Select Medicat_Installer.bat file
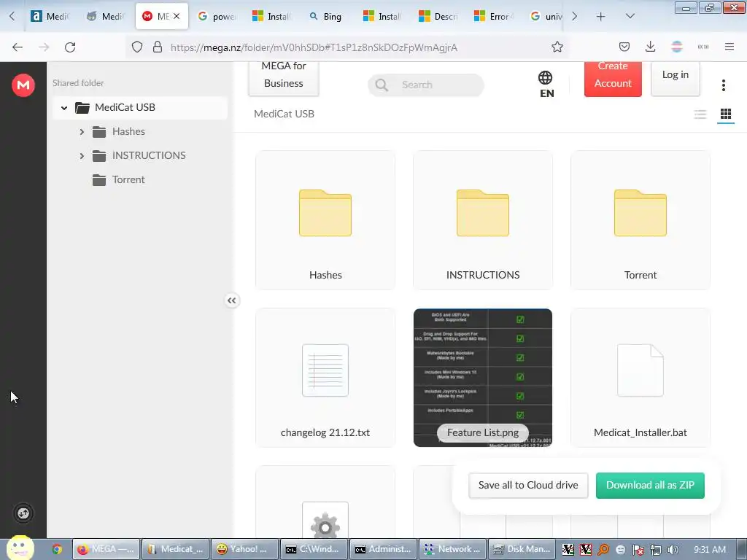The height and width of the screenshot is (560, 747). (x=640, y=378)
